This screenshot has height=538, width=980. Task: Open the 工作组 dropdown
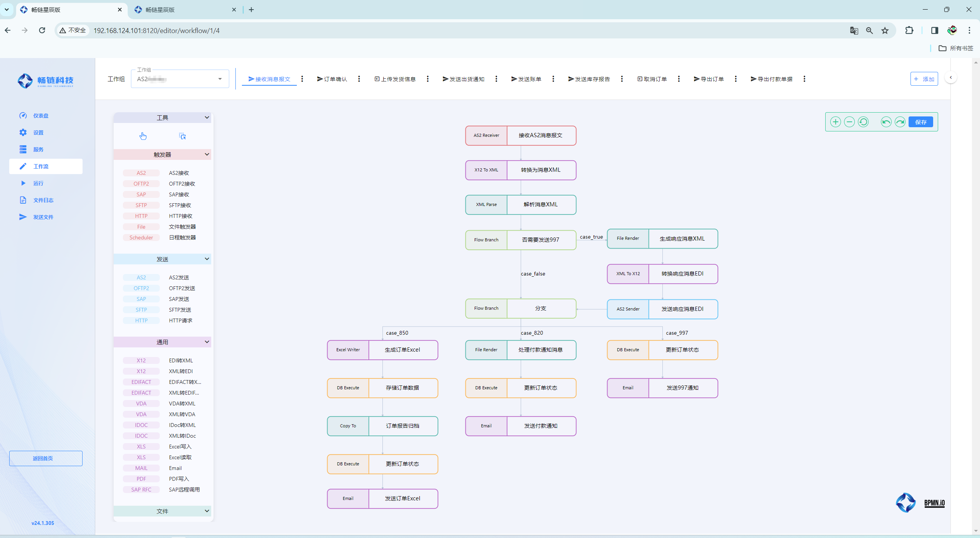click(180, 79)
